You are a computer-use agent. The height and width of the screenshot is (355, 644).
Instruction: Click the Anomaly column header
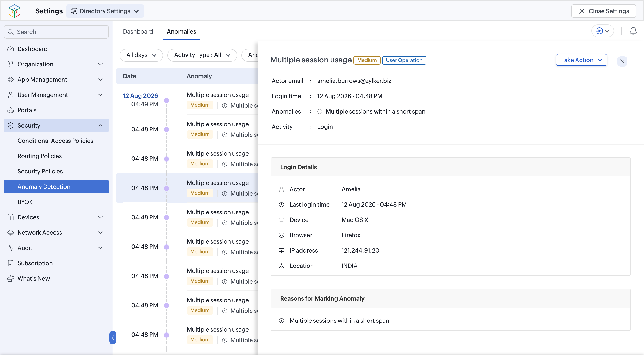click(199, 76)
